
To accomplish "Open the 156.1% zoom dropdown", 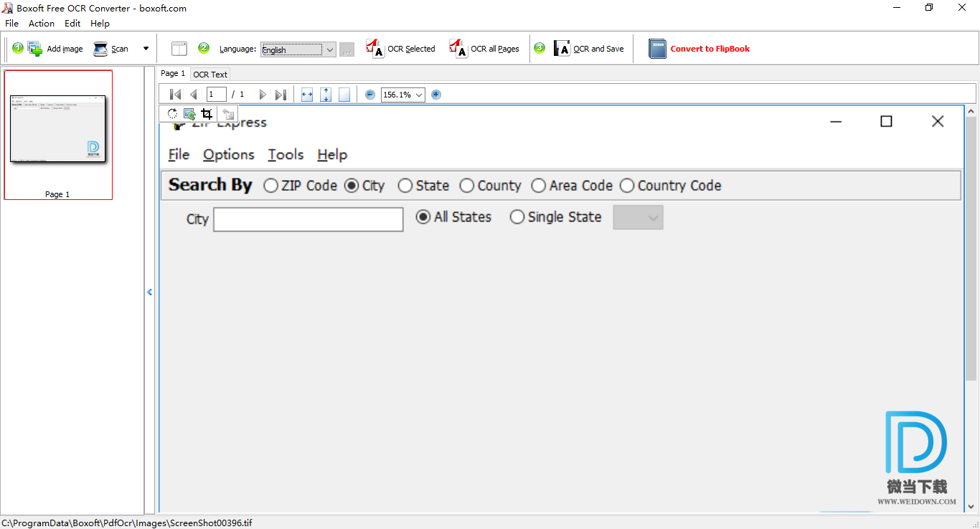I will 403,95.
